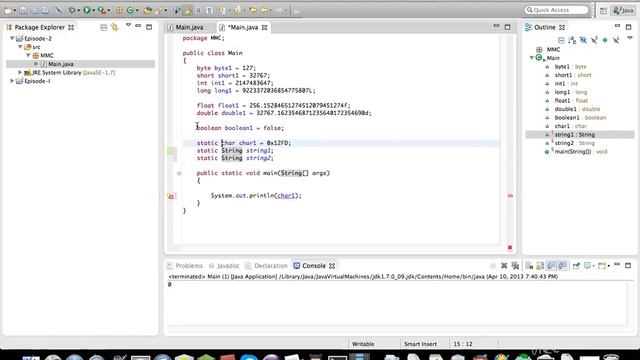Click the Debug bug icon

[72, 10]
